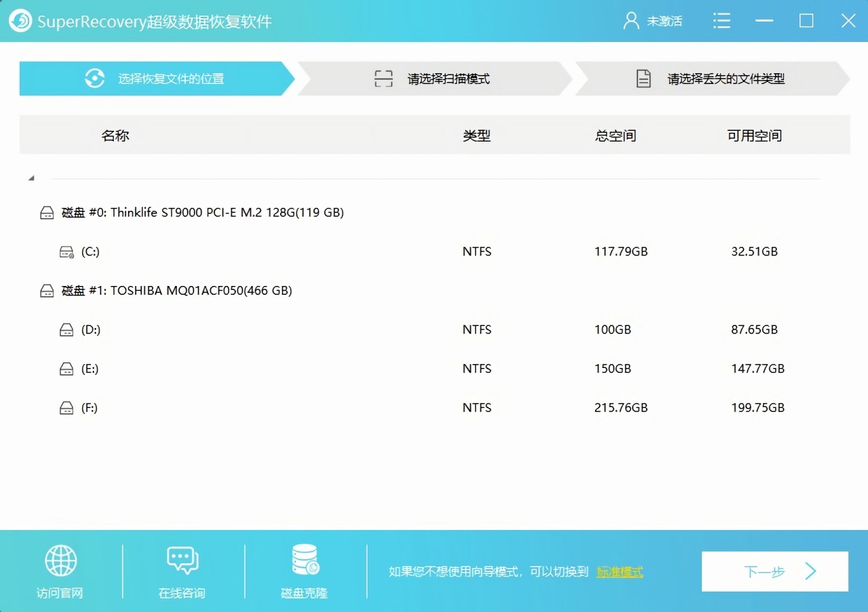The image size is (868, 612).
Task: Switch to 标准模式 via the link
Action: pos(619,571)
